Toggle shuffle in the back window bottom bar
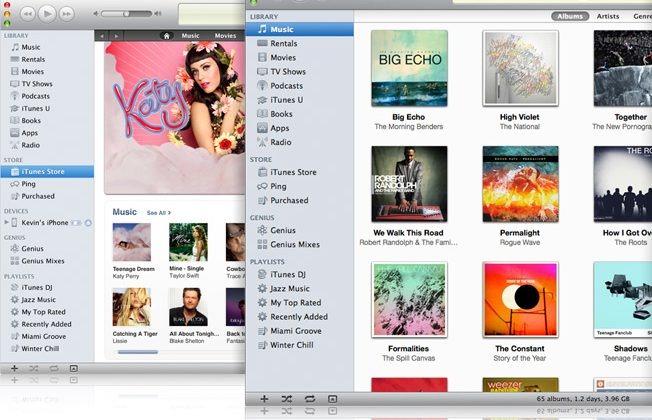This screenshot has width=652, height=420. [x=34, y=368]
